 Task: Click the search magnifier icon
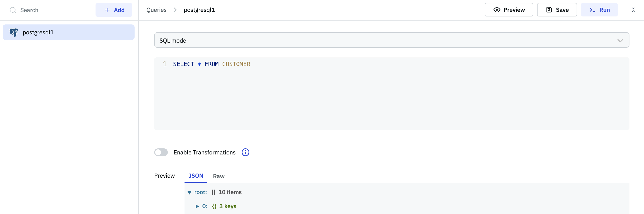(x=13, y=10)
